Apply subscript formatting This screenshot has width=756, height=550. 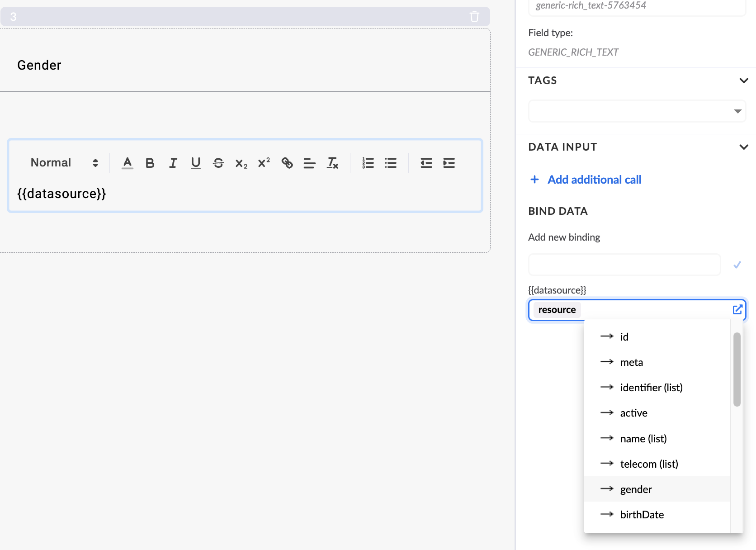point(241,163)
